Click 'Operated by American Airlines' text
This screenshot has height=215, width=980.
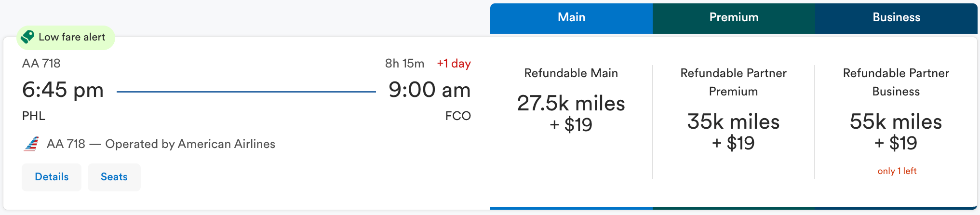190,144
